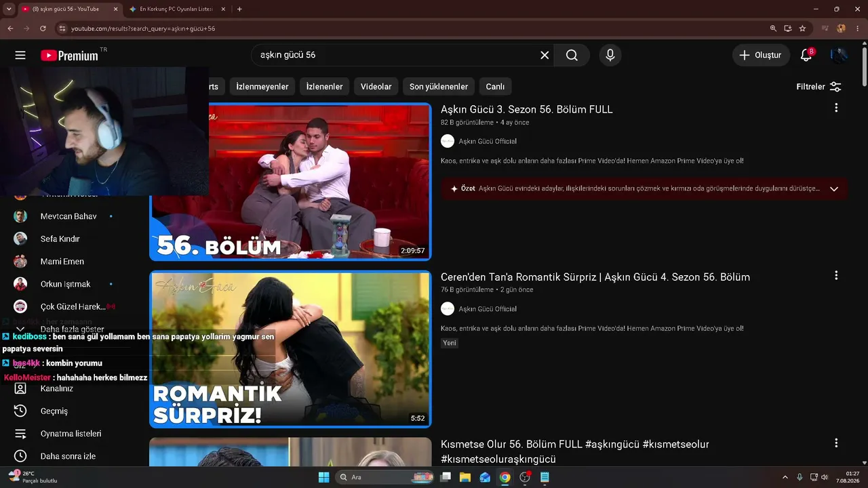Screen dimensions: 868x488
Task: Install app from address bar icon
Action: point(788,28)
